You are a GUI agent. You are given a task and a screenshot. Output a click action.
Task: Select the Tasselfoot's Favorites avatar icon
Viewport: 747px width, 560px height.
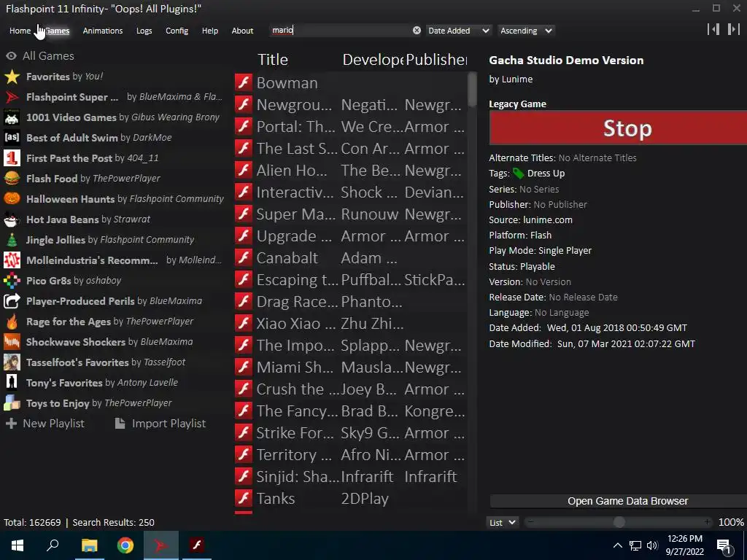click(x=12, y=362)
